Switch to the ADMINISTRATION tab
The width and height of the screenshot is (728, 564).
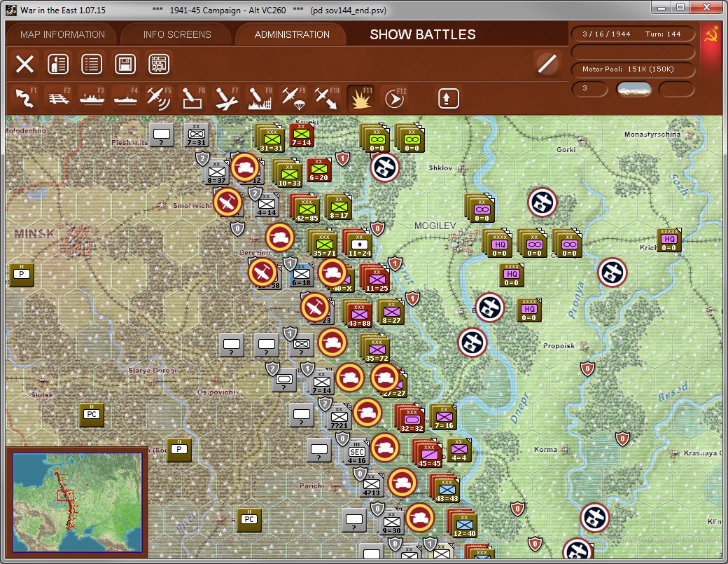(292, 34)
